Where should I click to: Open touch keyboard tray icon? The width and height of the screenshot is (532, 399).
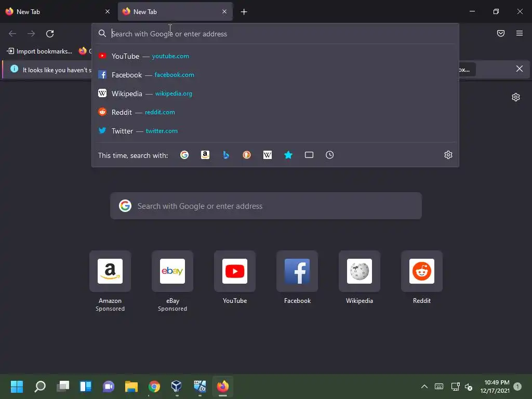click(438, 387)
